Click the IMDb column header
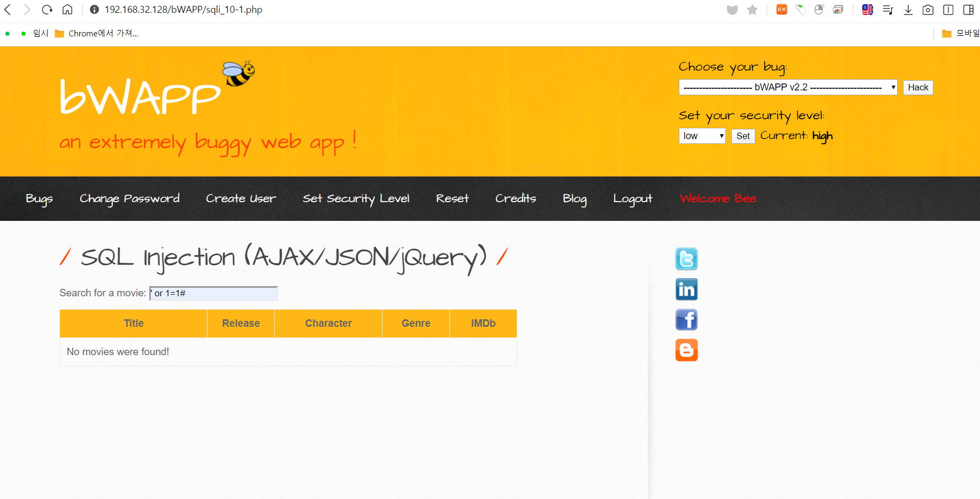The width and height of the screenshot is (980, 499). click(x=483, y=323)
